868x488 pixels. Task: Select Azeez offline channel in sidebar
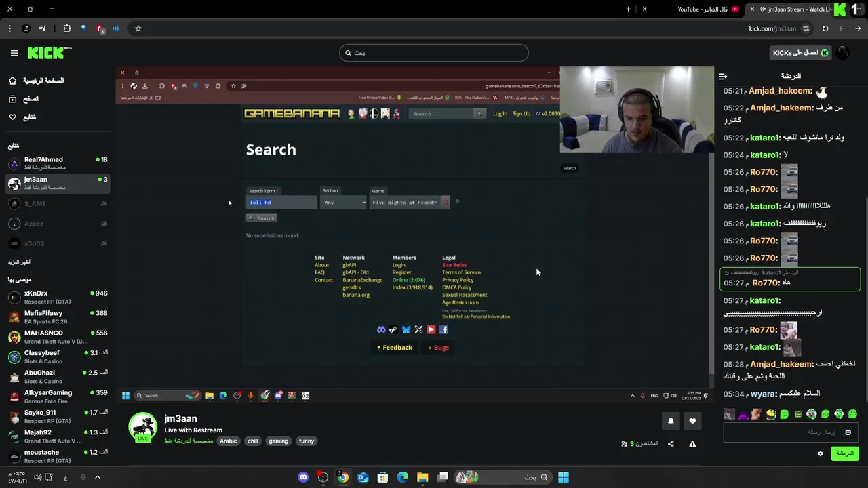57,224
